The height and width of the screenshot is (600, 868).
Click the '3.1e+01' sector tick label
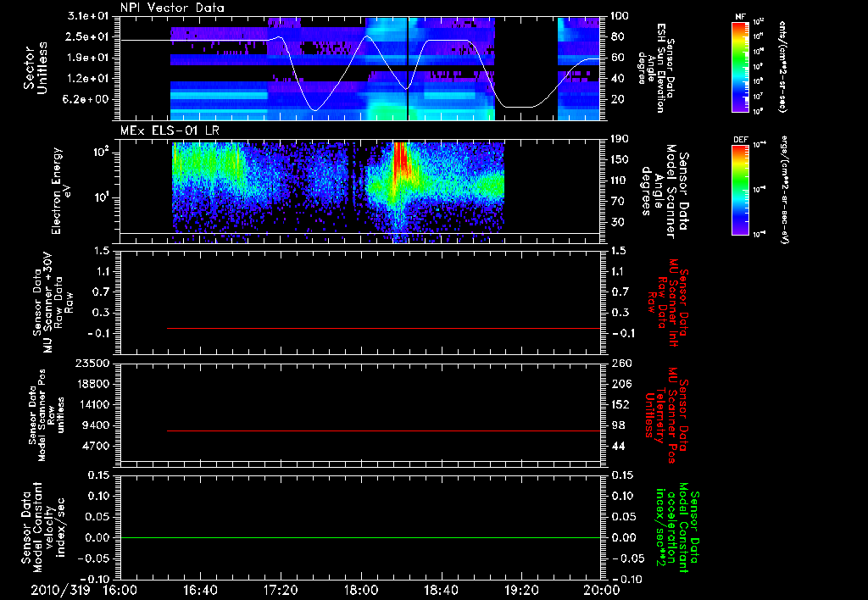88,16
